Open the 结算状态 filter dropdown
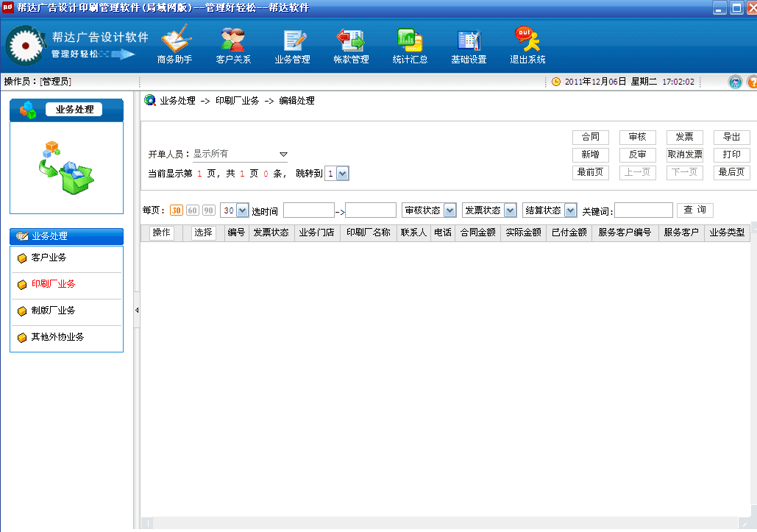757x532 pixels. 571,210
